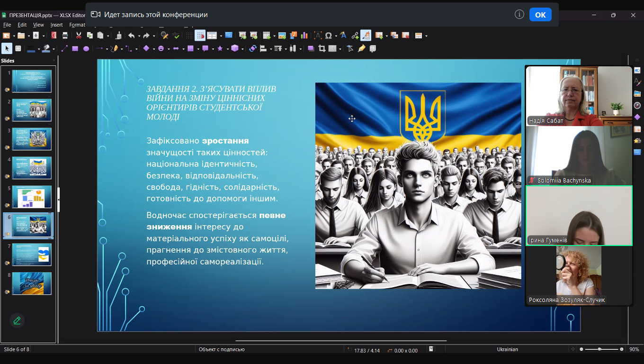Toggle the Show Draw Functions button

[366, 36]
